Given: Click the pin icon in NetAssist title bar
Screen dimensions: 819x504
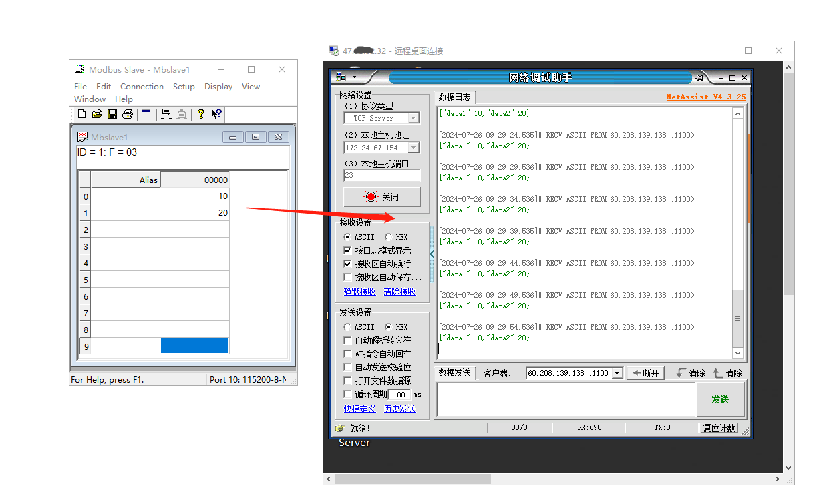Looking at the screenshot, I should (699, 77).
